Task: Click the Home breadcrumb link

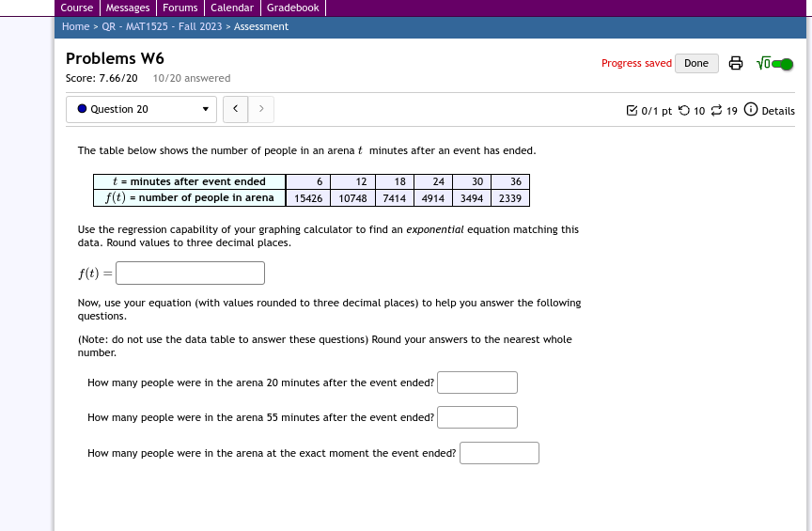Action: [75, 26]
